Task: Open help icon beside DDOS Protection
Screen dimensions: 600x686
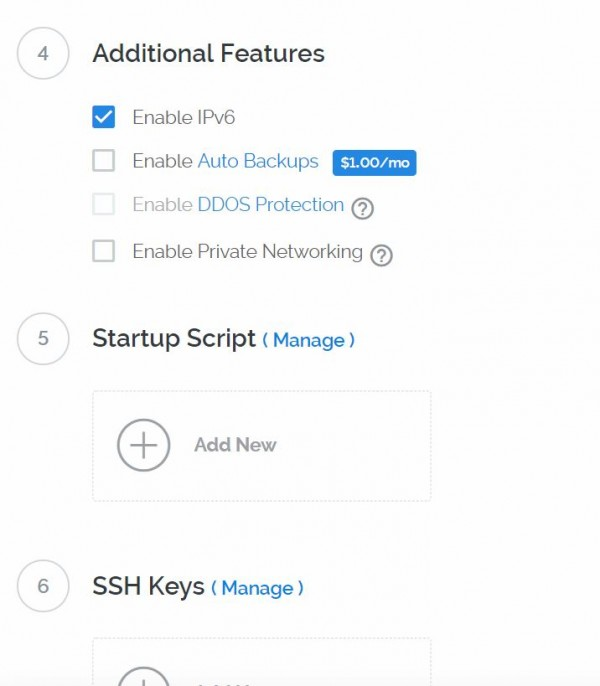Action: 362,208
